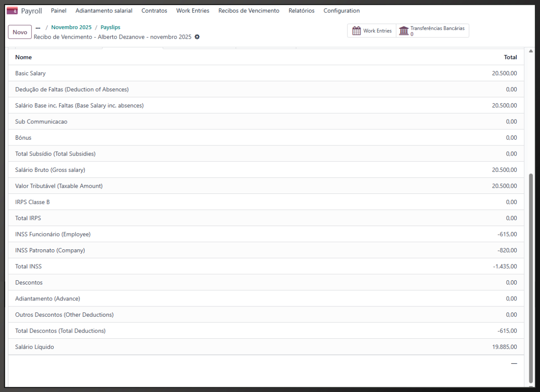The width and height of the screenshot is (540, 392).
Task: Navigate to Novembro 2025 breadcrumb link
Action: point(71,28)
